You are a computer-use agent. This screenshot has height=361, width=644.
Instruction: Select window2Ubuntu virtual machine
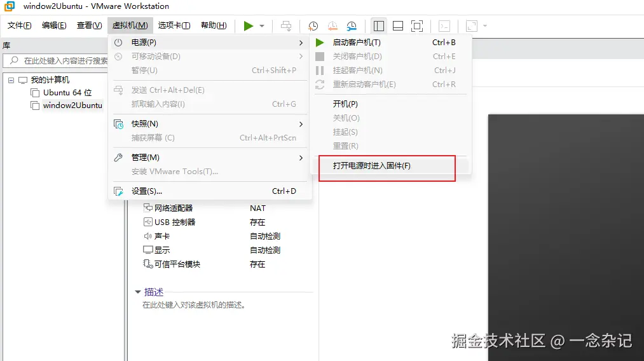pos(72,106)
